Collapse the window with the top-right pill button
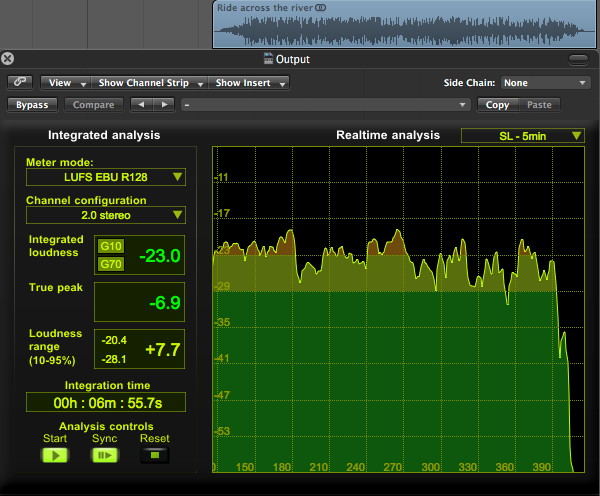 pos(578,59)
